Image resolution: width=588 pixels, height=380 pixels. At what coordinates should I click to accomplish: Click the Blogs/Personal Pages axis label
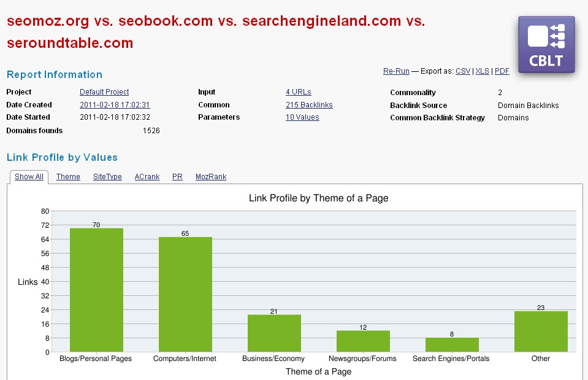96,359
